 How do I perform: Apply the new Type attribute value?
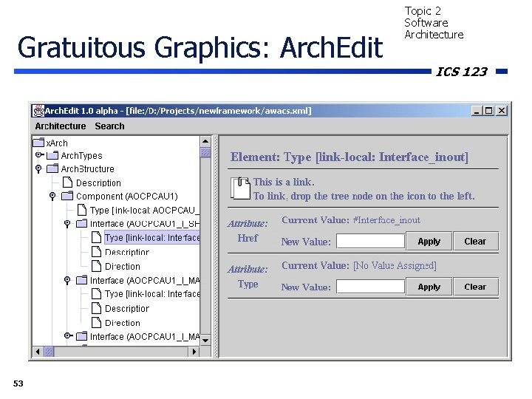coord(429,287)
